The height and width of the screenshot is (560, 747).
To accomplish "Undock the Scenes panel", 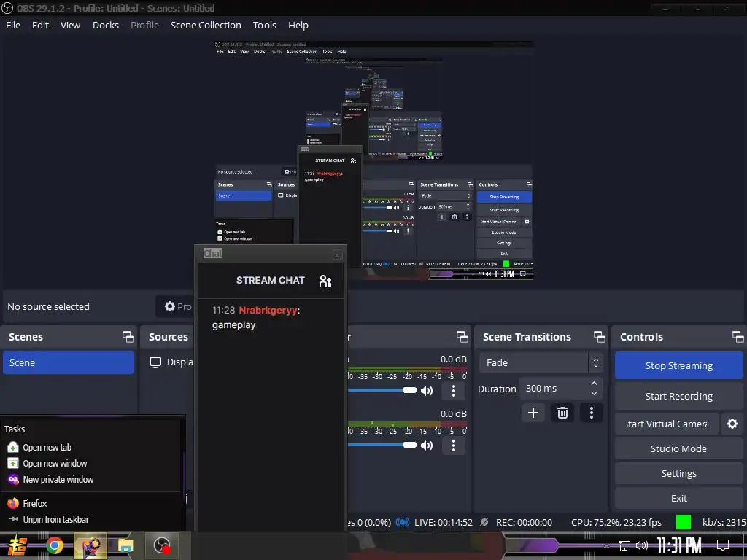I will [x=128, y=337].
